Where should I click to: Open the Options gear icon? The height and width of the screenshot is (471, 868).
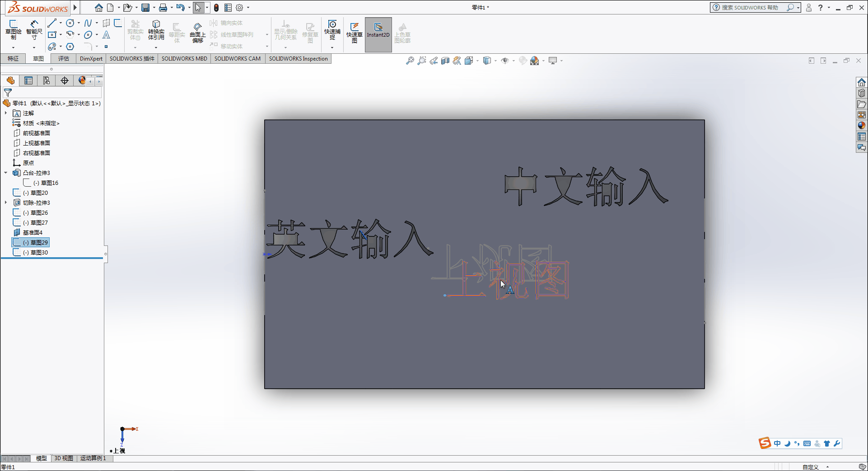(240, 8)
